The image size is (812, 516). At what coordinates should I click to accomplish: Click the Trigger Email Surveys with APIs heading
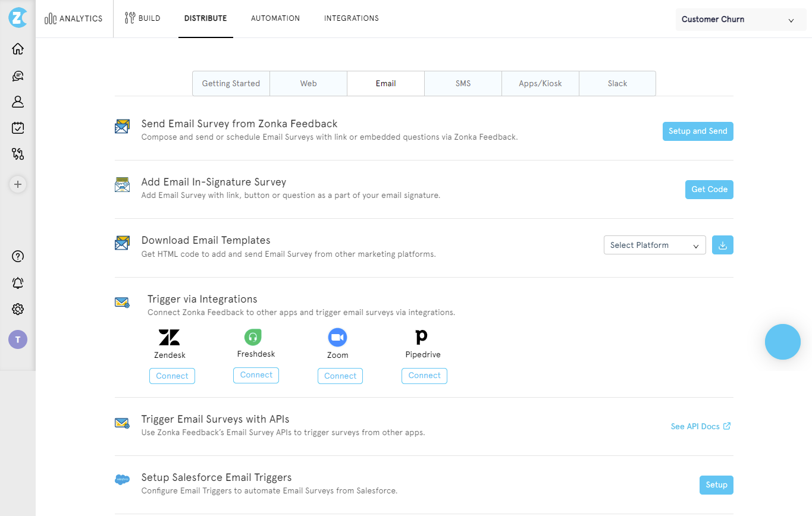click(215, 419)
